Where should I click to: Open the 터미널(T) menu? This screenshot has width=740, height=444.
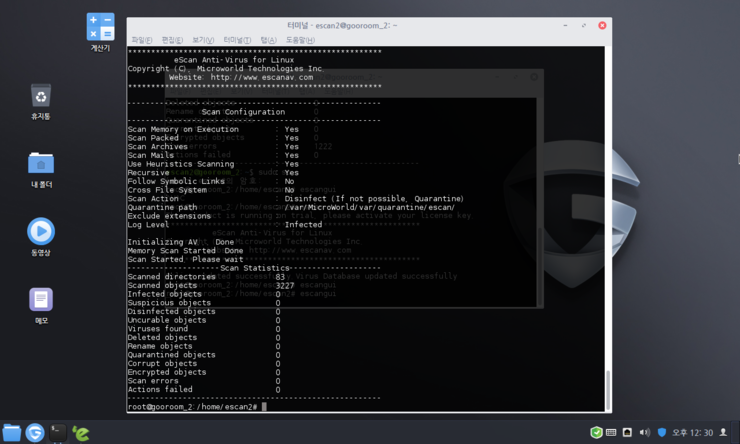tap(237, 40)
